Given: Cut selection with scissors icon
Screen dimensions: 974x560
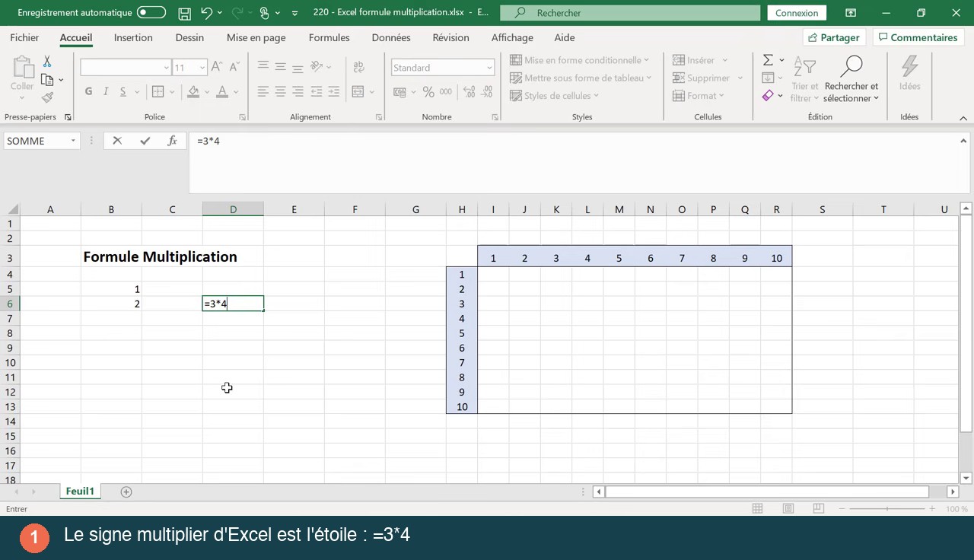Looking at the screenshot, I should pyautogui.click(x=47, y=62).
